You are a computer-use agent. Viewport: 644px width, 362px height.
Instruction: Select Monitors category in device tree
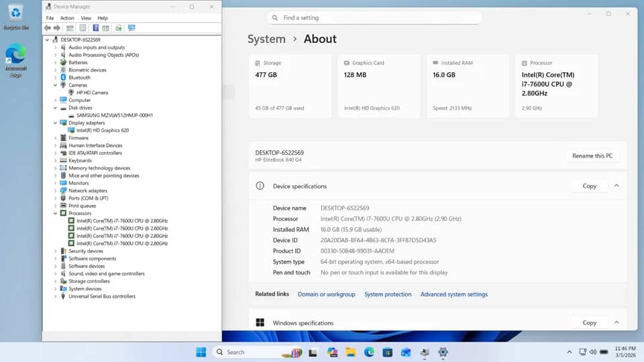(x=78, y=183)
